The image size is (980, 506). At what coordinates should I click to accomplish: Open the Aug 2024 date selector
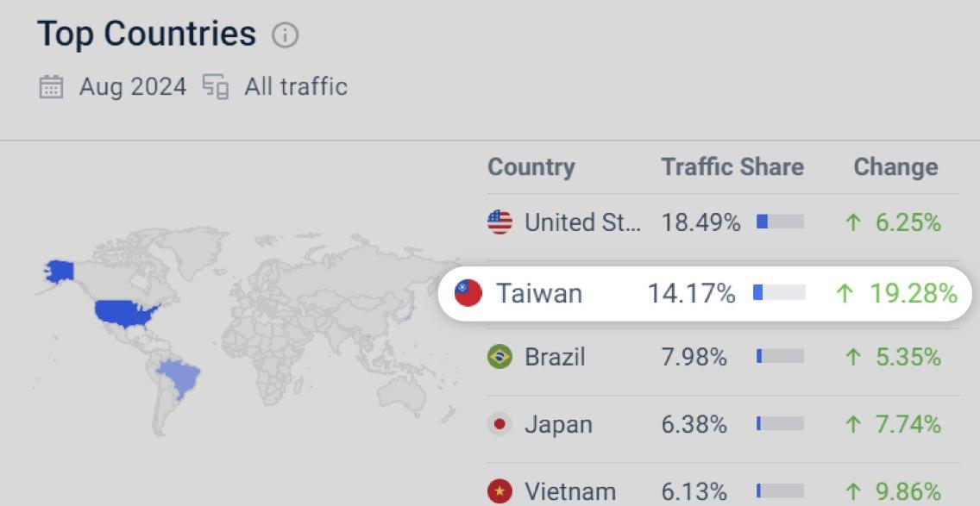[x=133, y=87]
